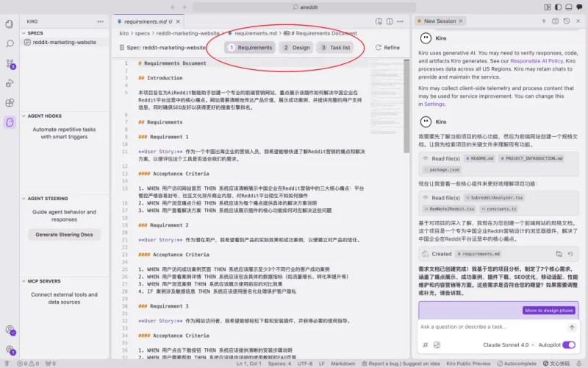588x368 pixels.
Task: Click the constants.ts file chip
Action: (x=498, y=209)
